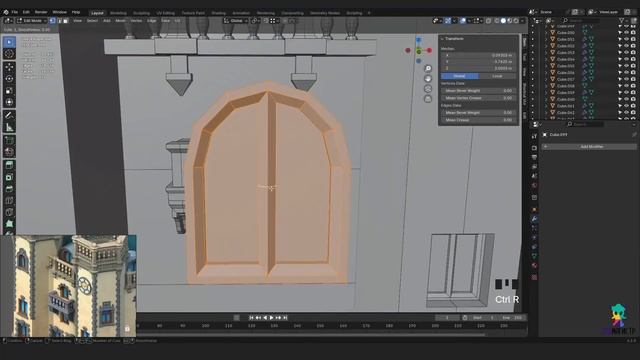The width and height of the screenshot is (640, 360).
Task: Open the World properties tab icon
Action: pyautogui.click(x=534, y=186)
